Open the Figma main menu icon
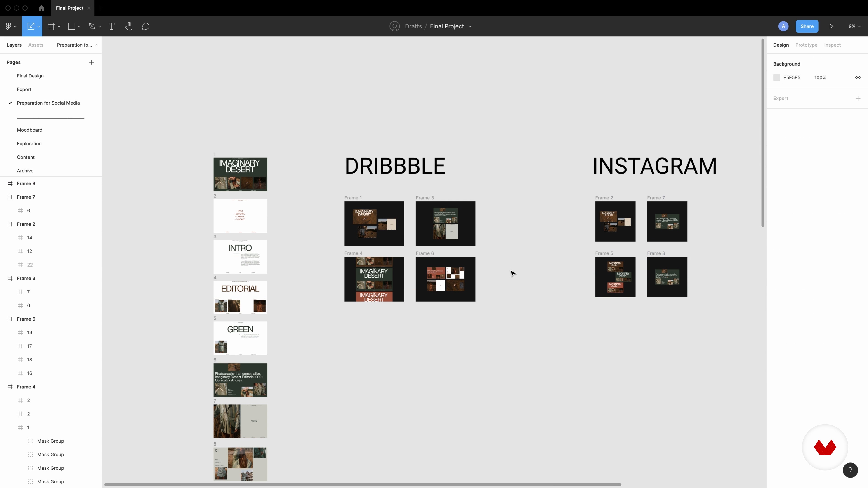Image resolution: width=868 pixels, height=488 pixels. (x=8, y=26)
